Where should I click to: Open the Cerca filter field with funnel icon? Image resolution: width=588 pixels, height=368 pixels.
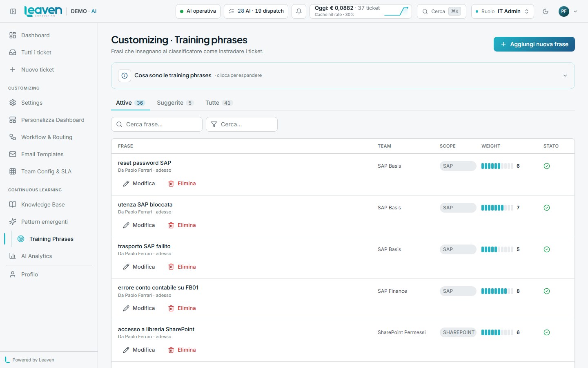[242, 124]
